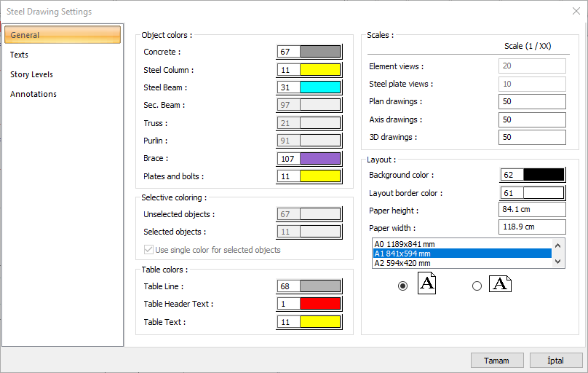Click the İptal button to cancel

pyautogui.click(x=555, y=360)
